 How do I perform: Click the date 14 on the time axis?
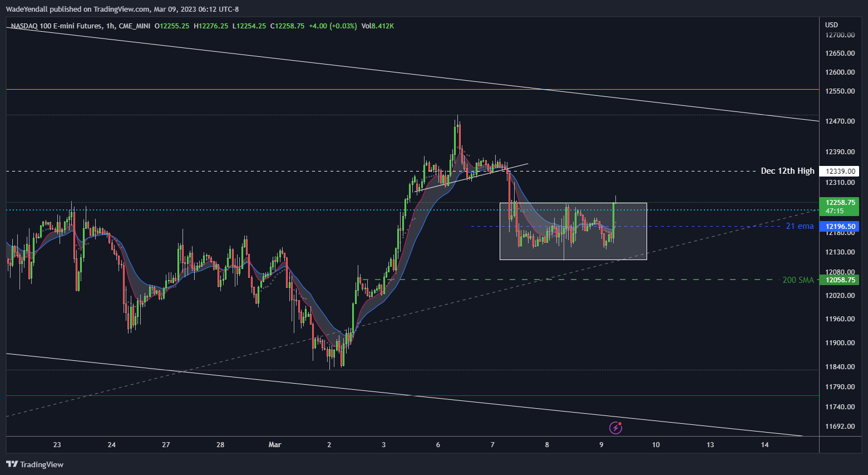[765, 444]
